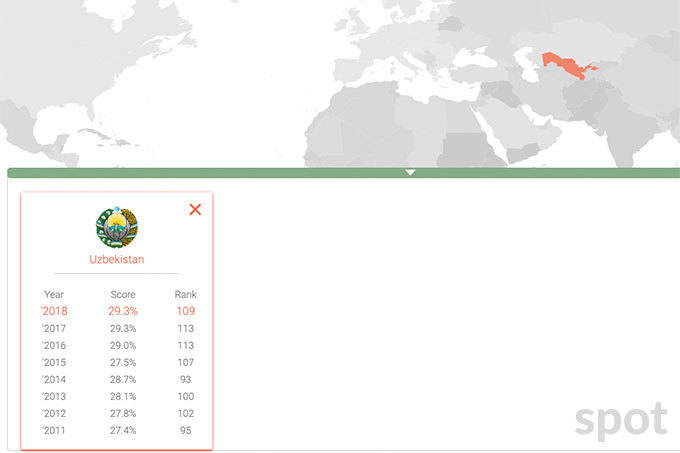Select the '2011 year entry
The width and height of the screenshot is (680, 453).
pyautogui.click(x=54, y=430)
